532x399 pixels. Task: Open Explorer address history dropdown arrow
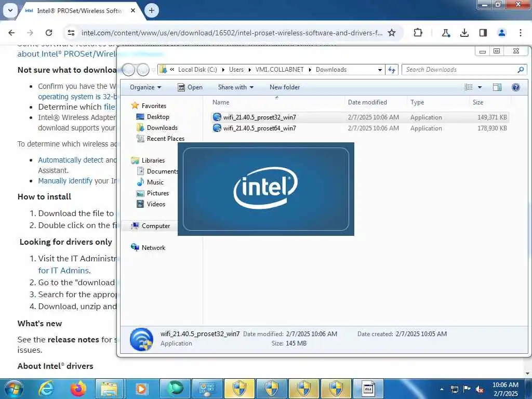click(x=380, y=70)
